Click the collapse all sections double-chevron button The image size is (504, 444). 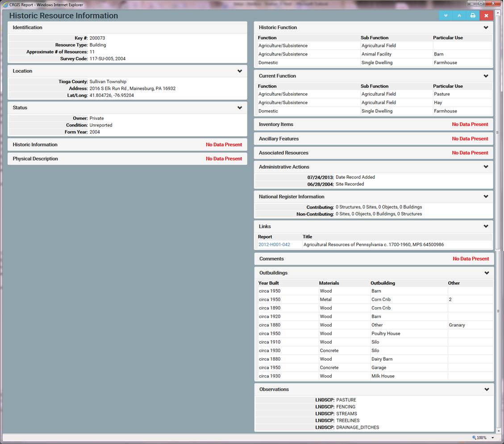click(459, 16)
